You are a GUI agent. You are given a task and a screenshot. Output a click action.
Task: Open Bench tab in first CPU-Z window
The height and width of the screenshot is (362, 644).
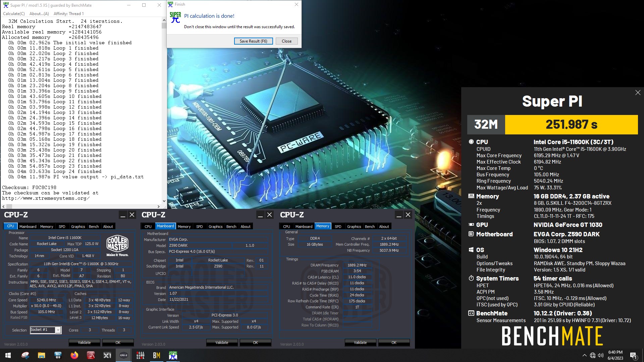(x=94, y=227)
